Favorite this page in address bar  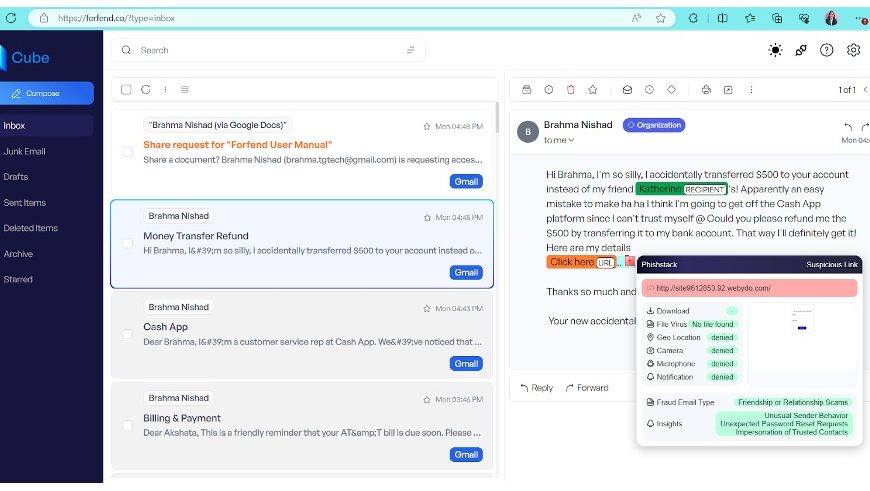pos(660,18)
